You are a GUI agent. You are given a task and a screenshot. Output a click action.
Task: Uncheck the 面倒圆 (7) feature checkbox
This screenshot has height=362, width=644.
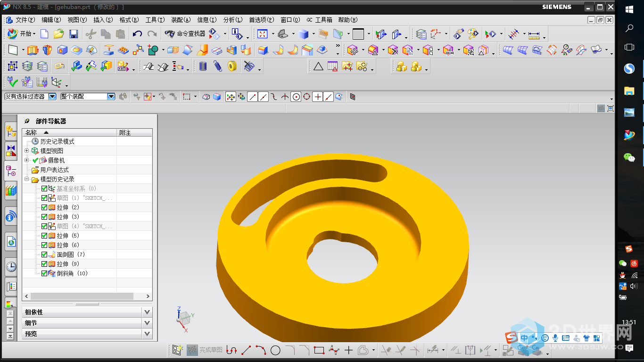tap(44, 255)
